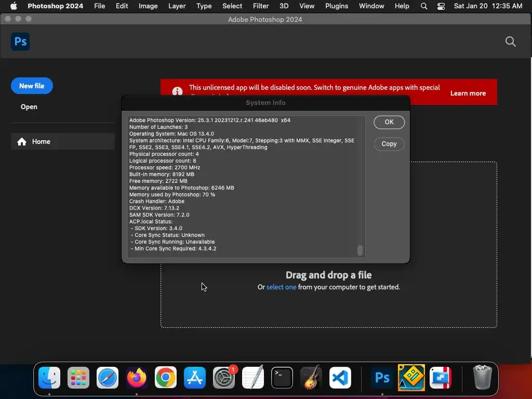Open the Plugins menu
This screenshot has height=399, width=532.
(337, 6)
